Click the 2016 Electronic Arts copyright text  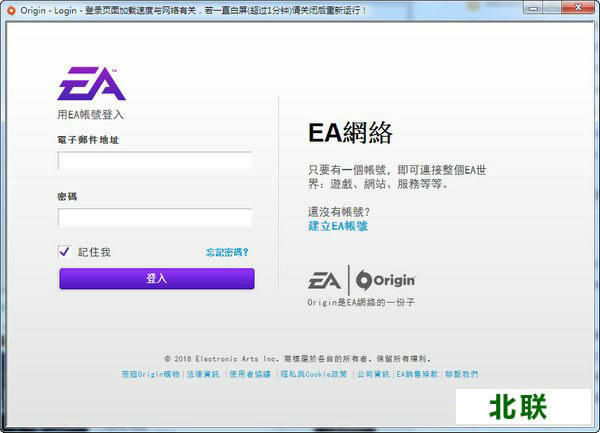point(298,359)
